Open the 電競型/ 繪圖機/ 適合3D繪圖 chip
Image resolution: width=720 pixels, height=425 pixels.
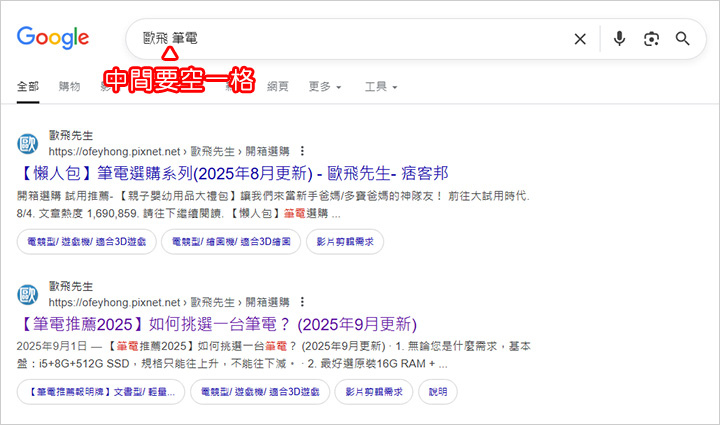click(231, 241)
